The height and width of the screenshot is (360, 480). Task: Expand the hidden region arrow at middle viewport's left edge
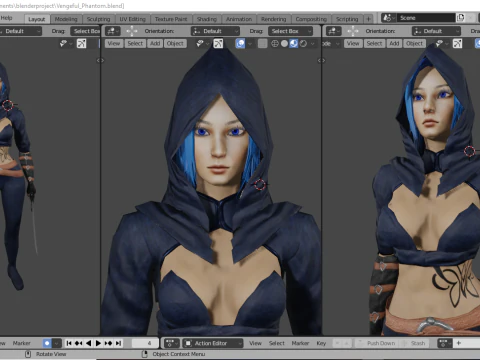click(x=102, y=60)
